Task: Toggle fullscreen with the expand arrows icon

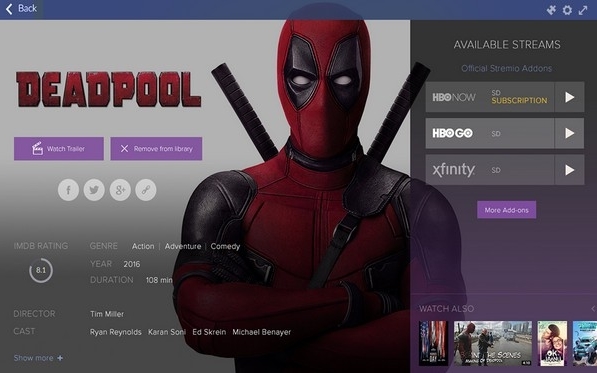Action: tap(583, 10)
